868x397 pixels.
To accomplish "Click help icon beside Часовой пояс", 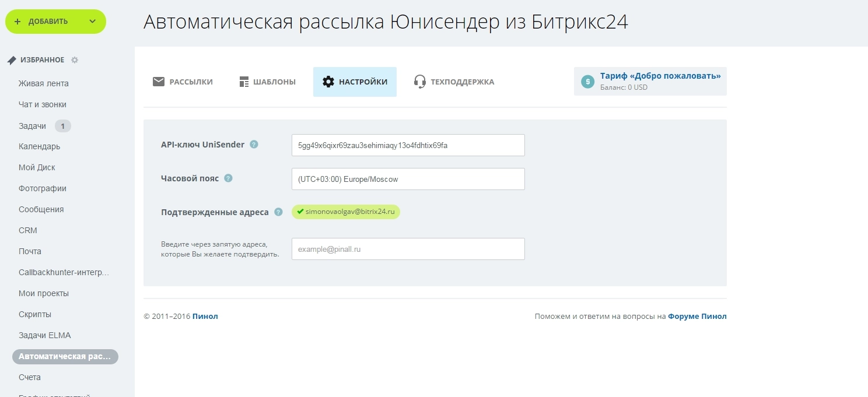I will click(x=228, y=178).
